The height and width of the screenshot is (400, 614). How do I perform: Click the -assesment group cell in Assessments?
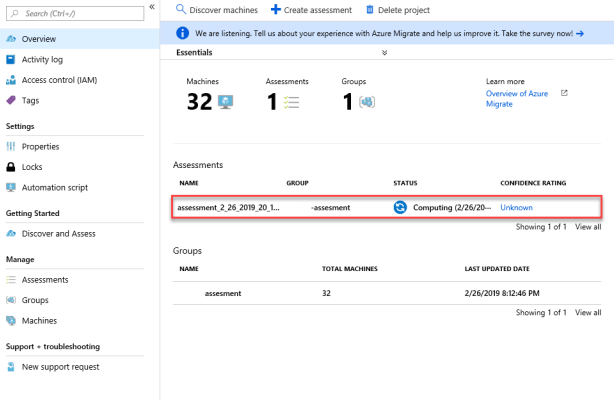click(x=330, y=208)
